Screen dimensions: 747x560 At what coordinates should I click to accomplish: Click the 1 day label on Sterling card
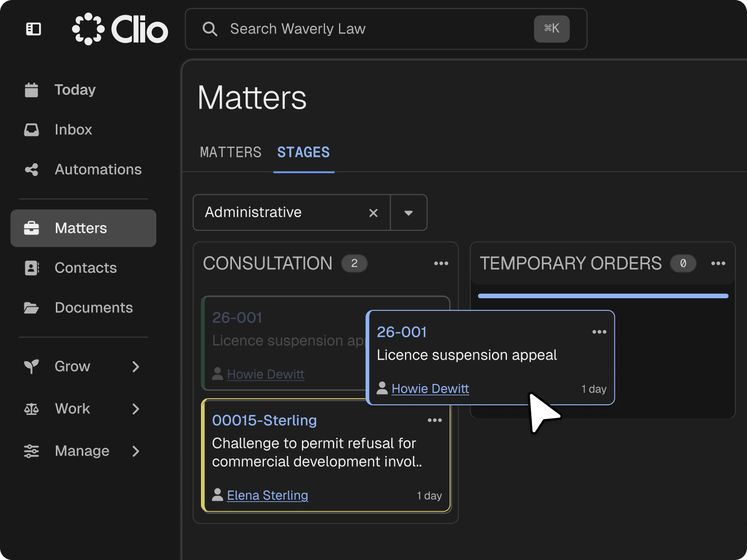429,496
